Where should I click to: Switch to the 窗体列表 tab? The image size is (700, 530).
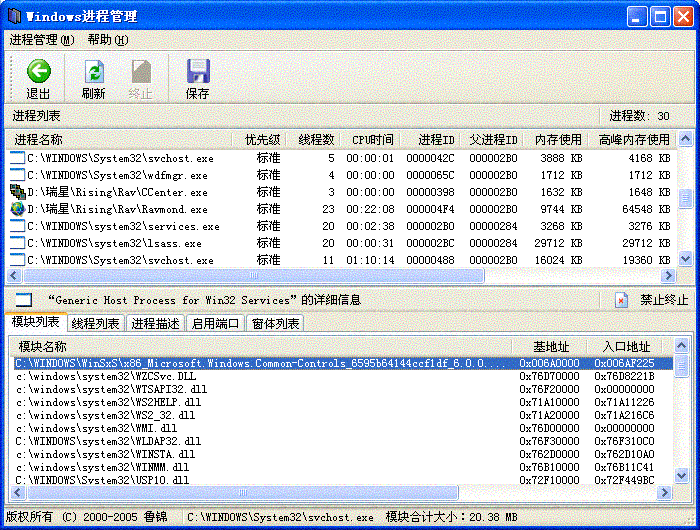point(275,323)
